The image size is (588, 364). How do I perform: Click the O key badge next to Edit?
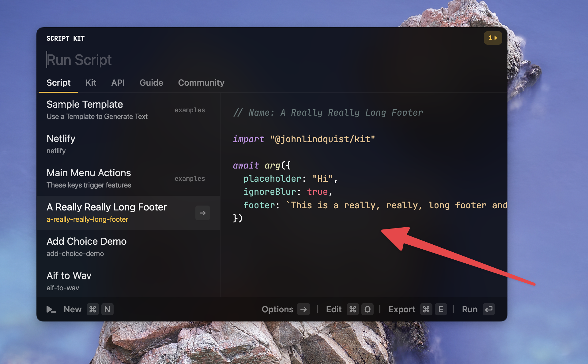(367, 310)
